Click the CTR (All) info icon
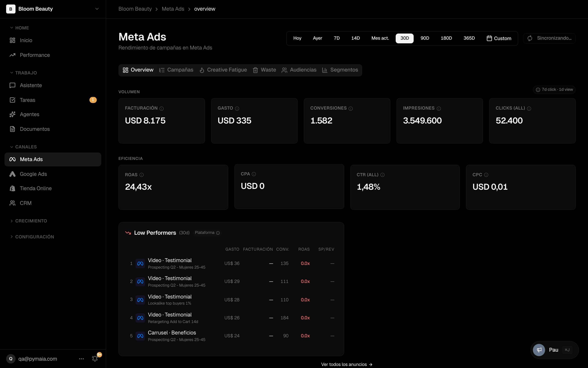The width and height of the screenshot is (588, 368). pos(382,175)
